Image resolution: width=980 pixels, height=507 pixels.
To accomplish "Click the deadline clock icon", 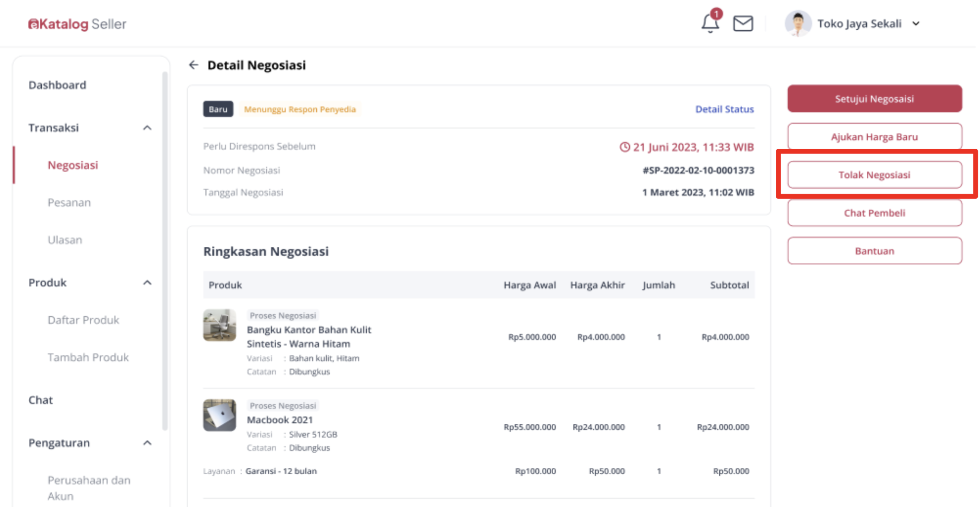I will [x=624, y=147].
